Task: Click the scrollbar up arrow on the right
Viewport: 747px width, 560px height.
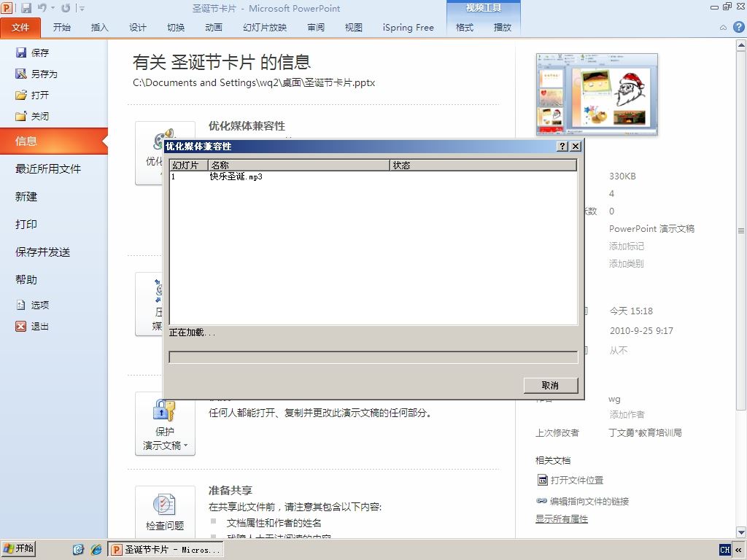Action: (x=741, y=46)
